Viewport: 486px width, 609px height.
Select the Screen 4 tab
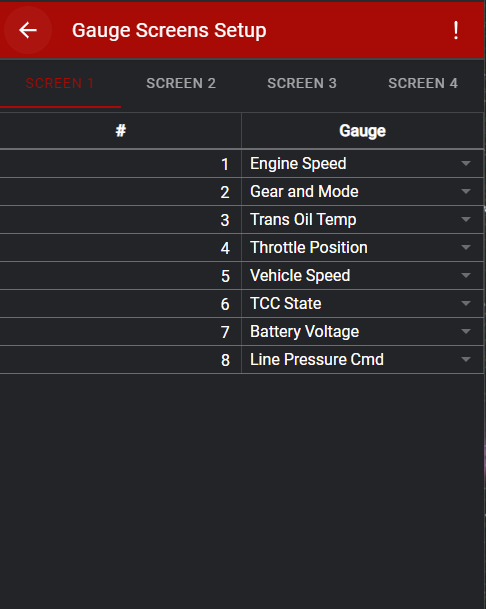tap(423, 83)
